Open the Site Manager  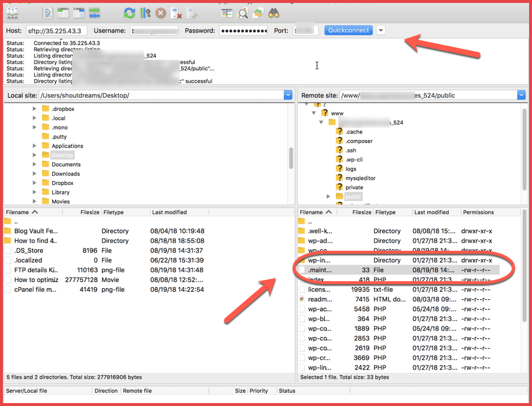(x=12, y=13)
